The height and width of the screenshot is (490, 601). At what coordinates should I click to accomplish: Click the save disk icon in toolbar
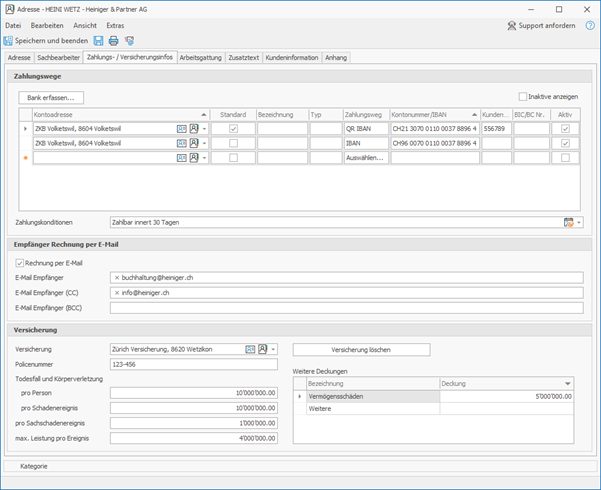99,41
